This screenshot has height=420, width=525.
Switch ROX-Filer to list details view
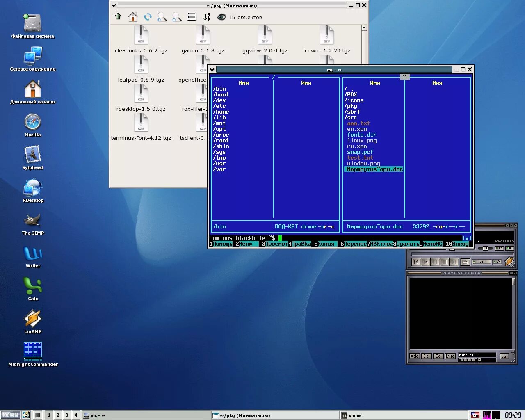192,16
